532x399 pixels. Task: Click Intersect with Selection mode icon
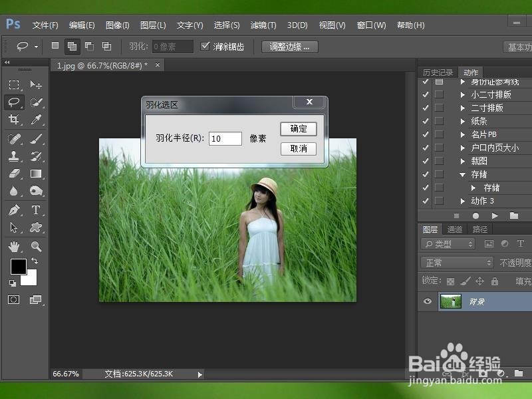pos(106,46)
